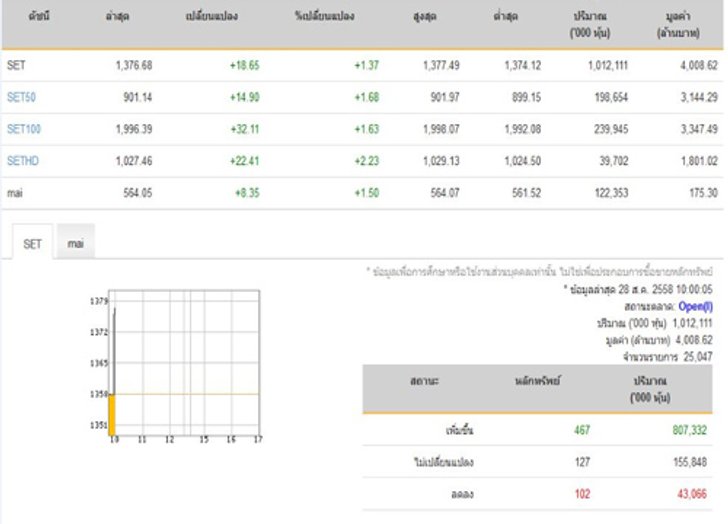Select SETHD volume 39,702
Screen dimensions: 728x524
(x=614, y=161)
